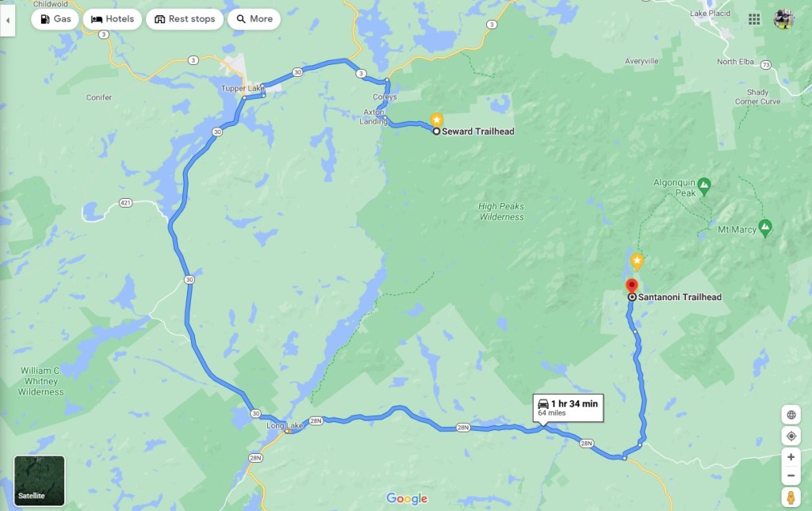This screenshot has width=812, height=511.
Task: Open the Google apps grid
Action: [x=754, y=19]
